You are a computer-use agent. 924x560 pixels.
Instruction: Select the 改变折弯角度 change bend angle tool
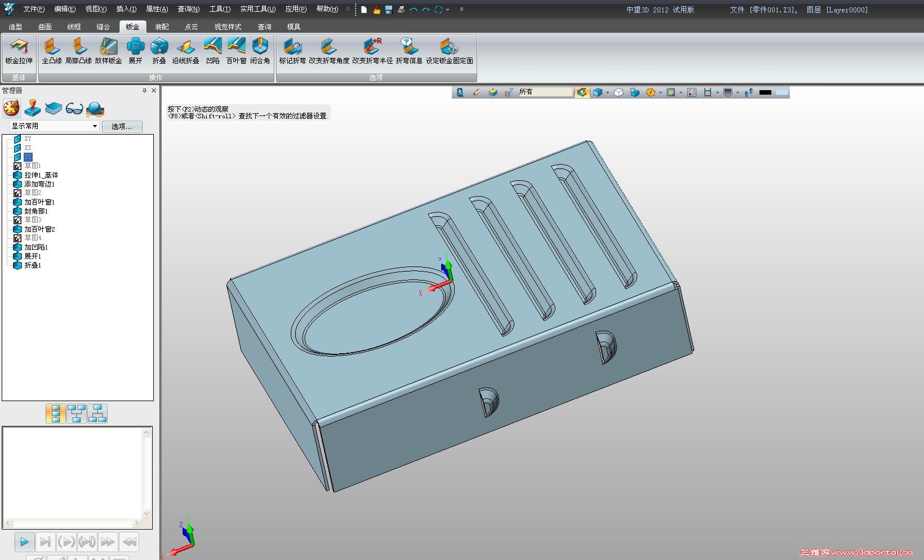click(x=329, y=52)
